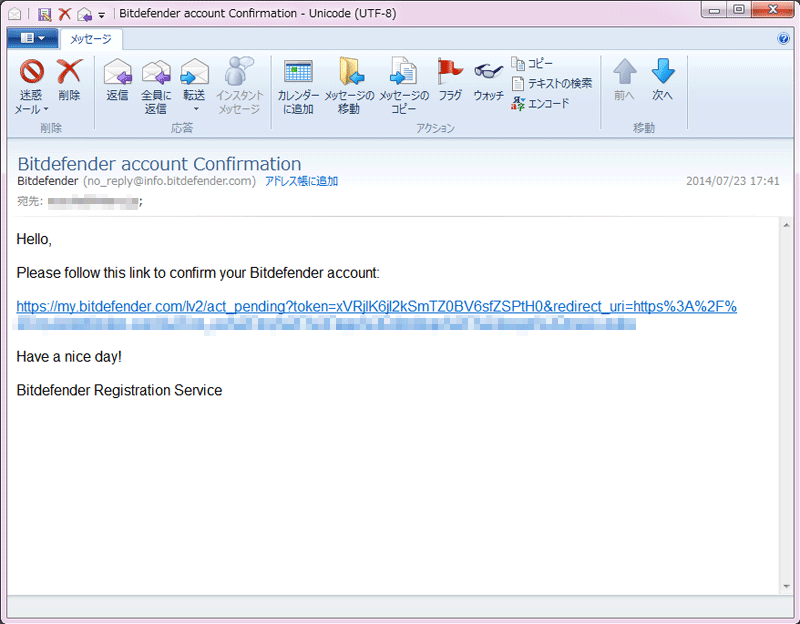800x624 pixels.
Task: Click the save icon in title bar
Action: point(44,14)
